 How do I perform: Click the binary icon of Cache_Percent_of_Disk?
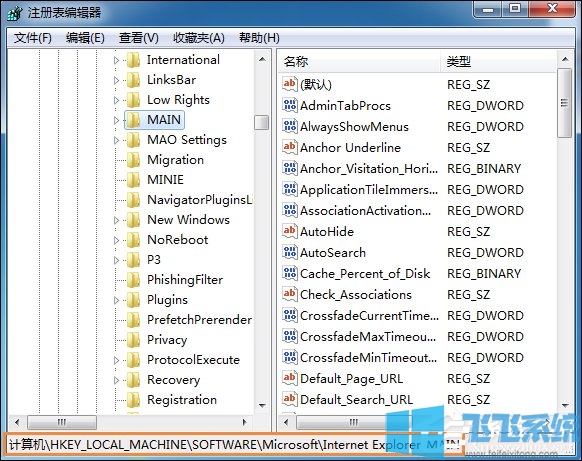[x=290, y=273]
